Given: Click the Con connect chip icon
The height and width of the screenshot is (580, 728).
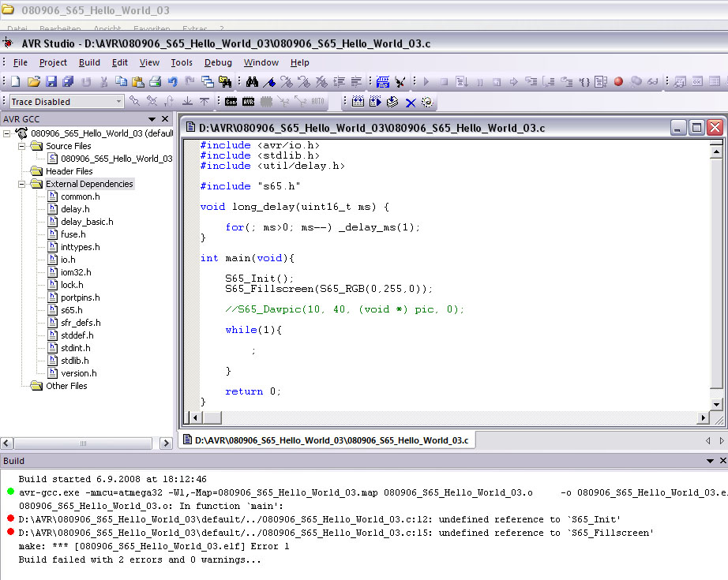Looking at the screenshot, I should pos(231,102).
